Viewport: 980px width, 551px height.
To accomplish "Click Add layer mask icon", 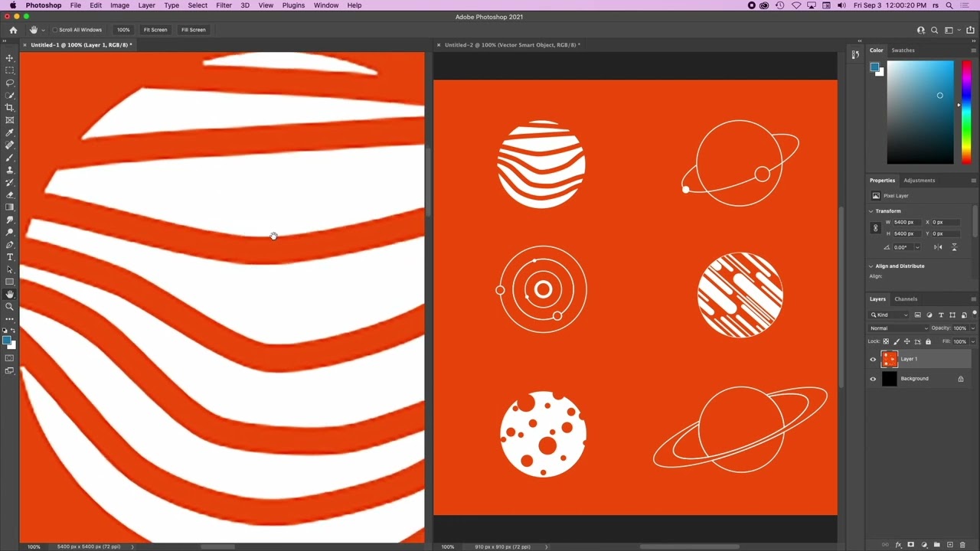I will pos(911,545).
